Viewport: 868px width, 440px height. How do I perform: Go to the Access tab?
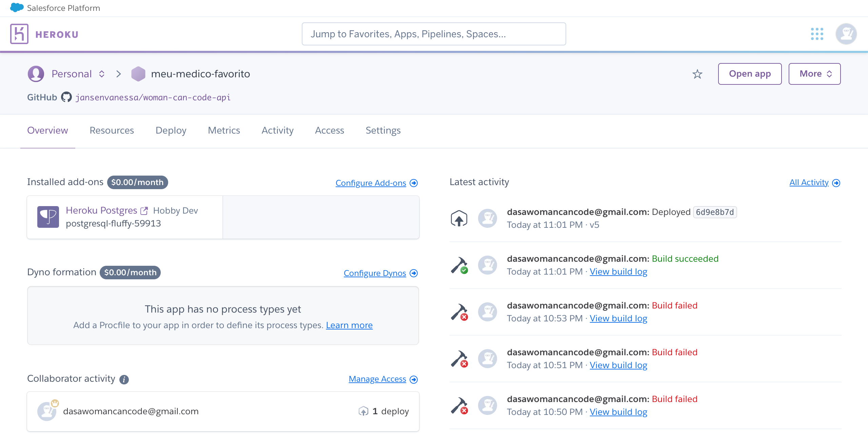329,131
